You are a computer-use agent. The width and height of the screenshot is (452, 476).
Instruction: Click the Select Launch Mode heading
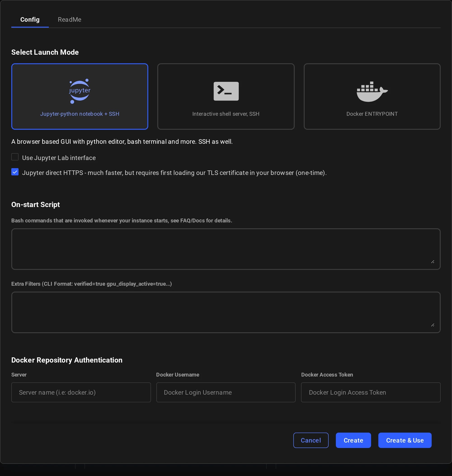click(45, 52)
